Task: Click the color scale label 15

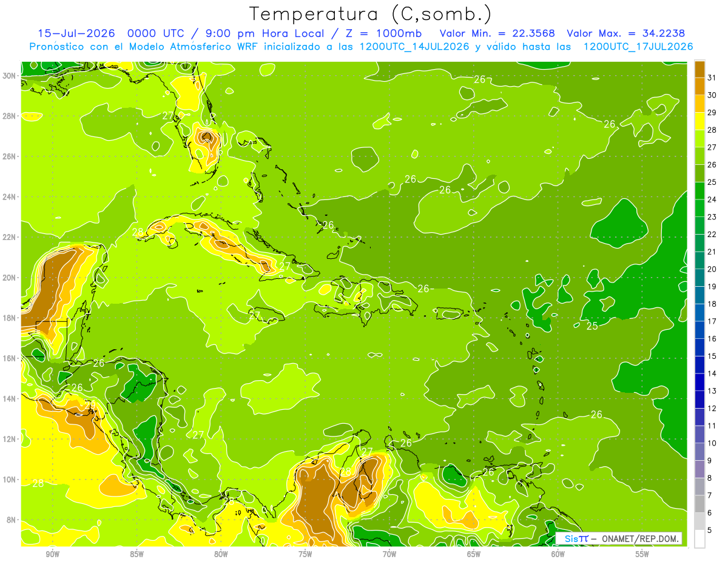Action: pos(712,356)
